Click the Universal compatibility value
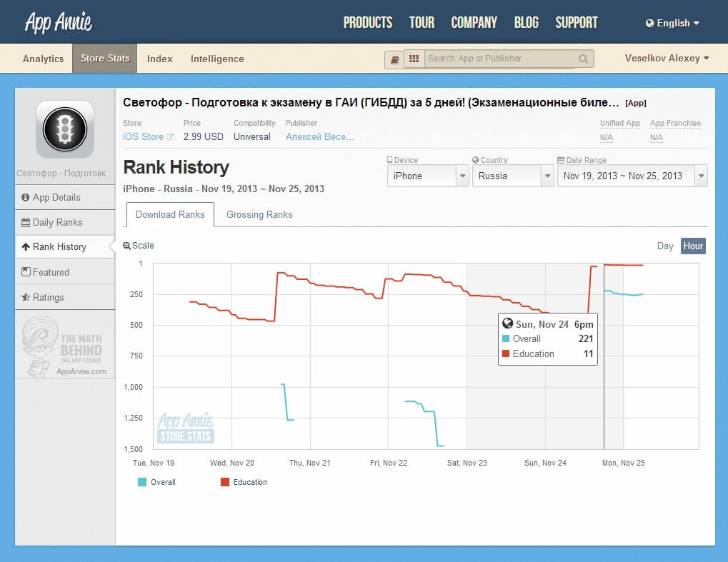This screenshot has width=728, height=562. tap(252, 137)
